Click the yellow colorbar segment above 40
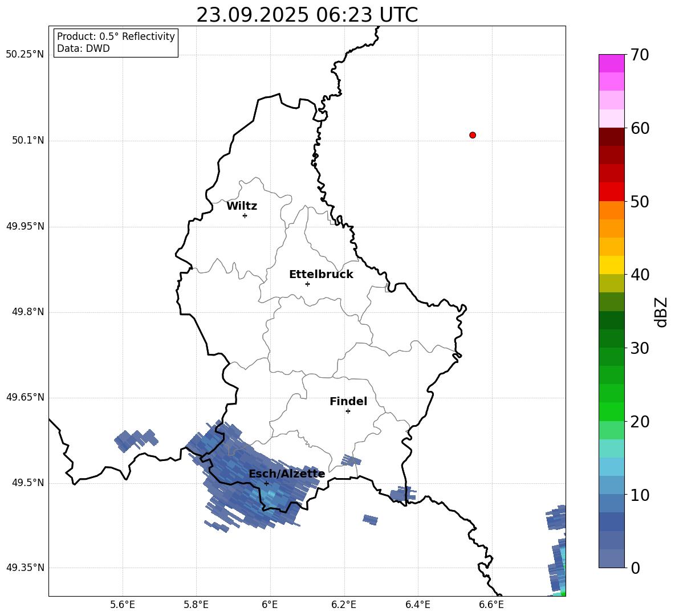 [611, 265]
